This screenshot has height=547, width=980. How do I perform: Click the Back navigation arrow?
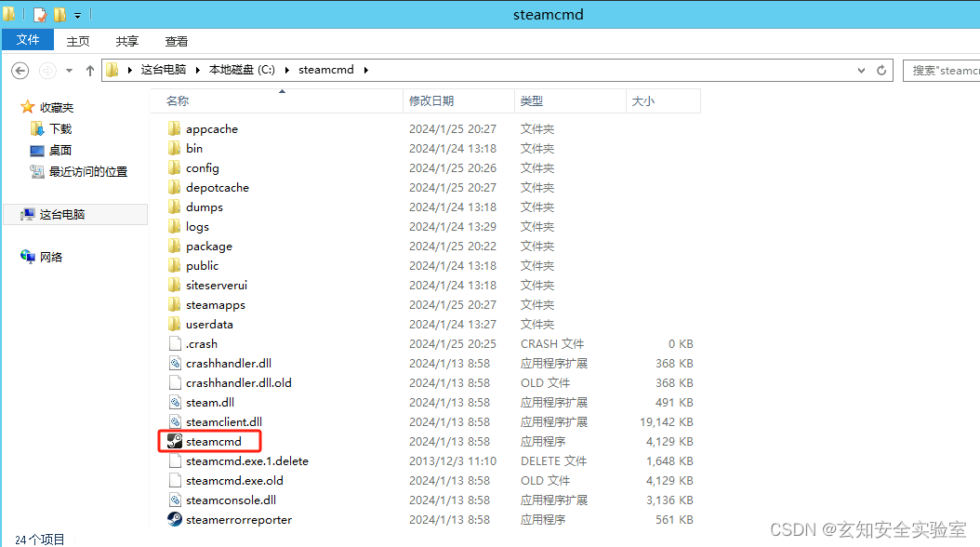tap(20, 71)
